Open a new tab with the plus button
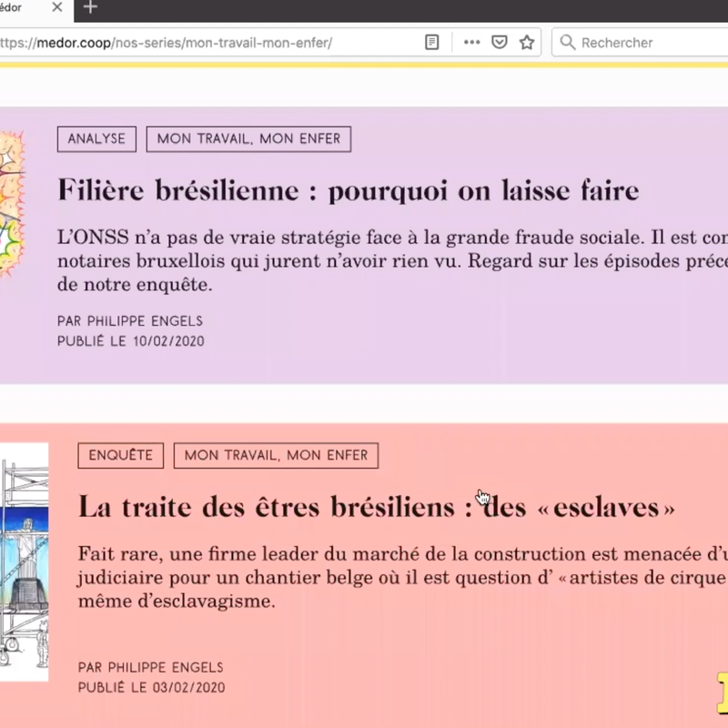 coord(90,8)
